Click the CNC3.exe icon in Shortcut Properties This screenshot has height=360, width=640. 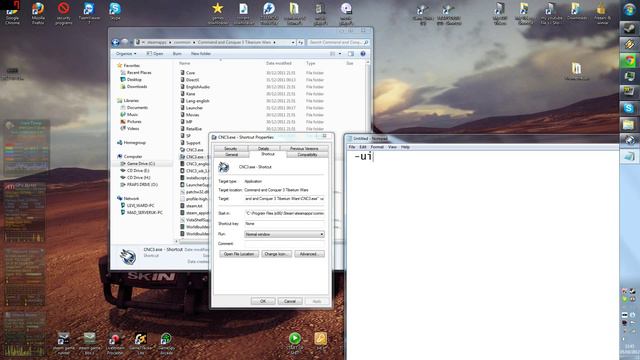224,167
